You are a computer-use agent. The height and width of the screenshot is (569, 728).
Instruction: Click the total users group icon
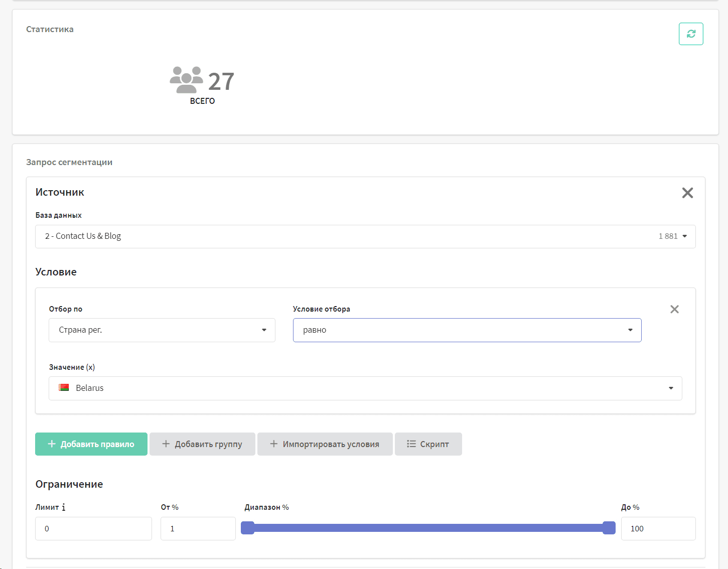click(x=186, y=80)
